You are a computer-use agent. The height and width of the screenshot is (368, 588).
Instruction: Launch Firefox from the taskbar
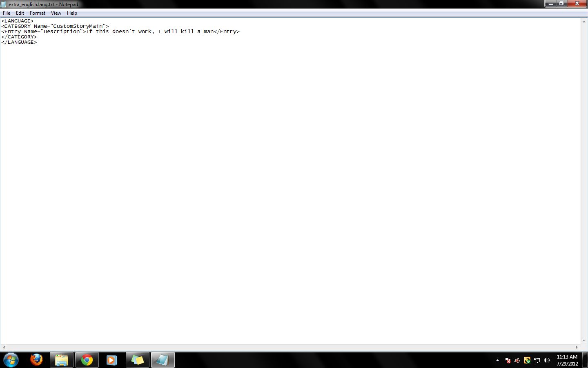click(37, 360)
